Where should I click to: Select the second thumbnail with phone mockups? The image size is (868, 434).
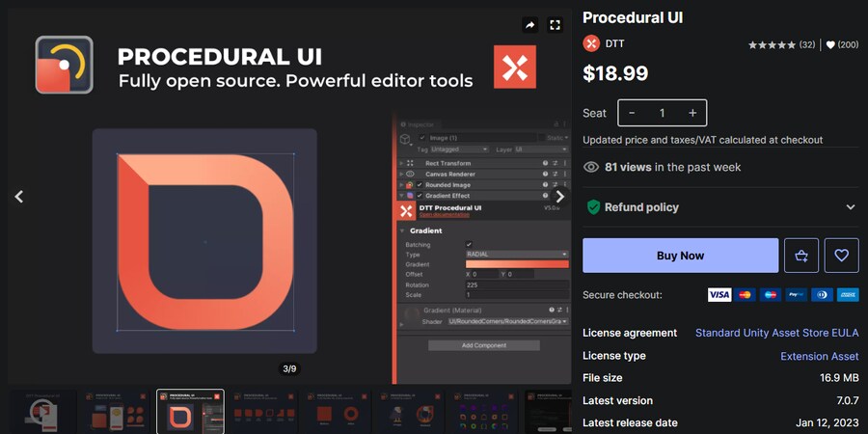(x=117, y=411)
